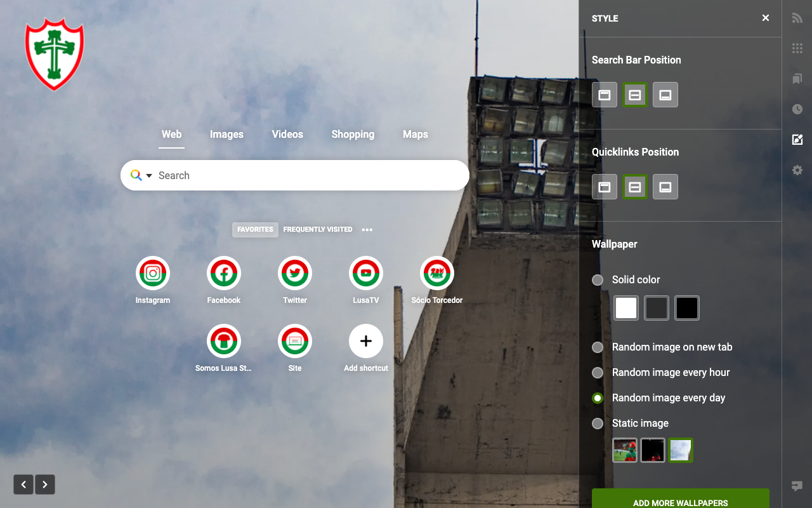Open the settings gear sidebar icon
812x508 pixels.
click(797, 170)
